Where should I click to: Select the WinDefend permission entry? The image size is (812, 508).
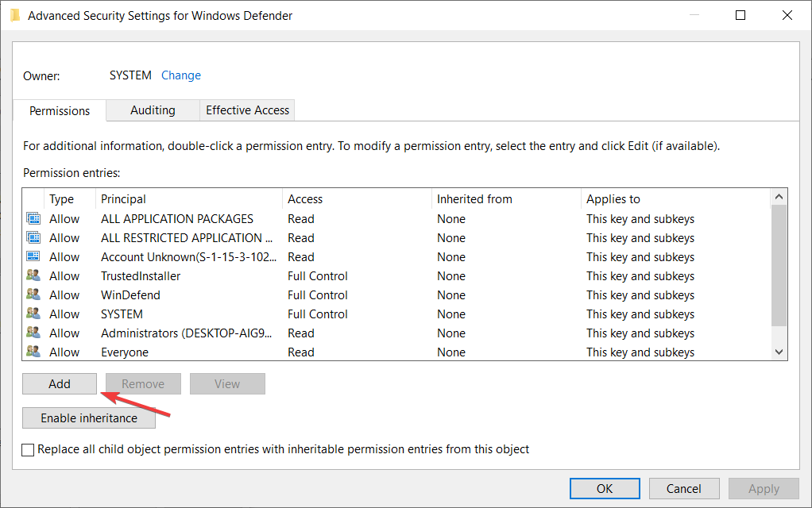(x=130, y=295)
